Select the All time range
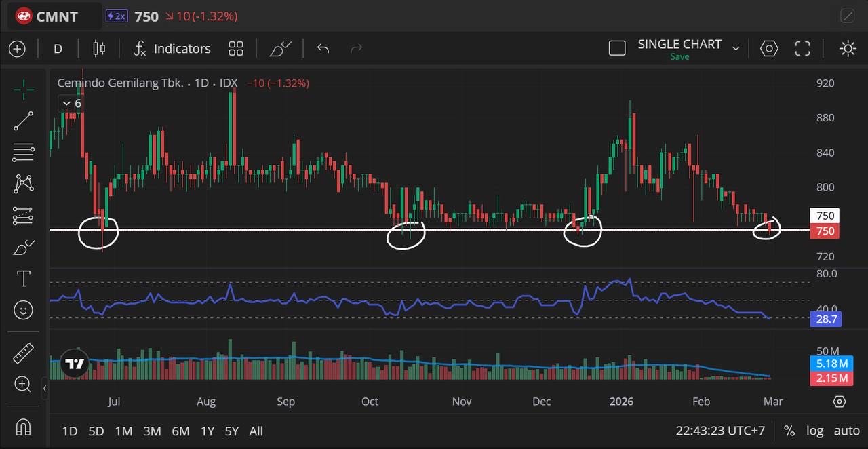The width and height of the screenshot is (868, 449). point(256,431)
